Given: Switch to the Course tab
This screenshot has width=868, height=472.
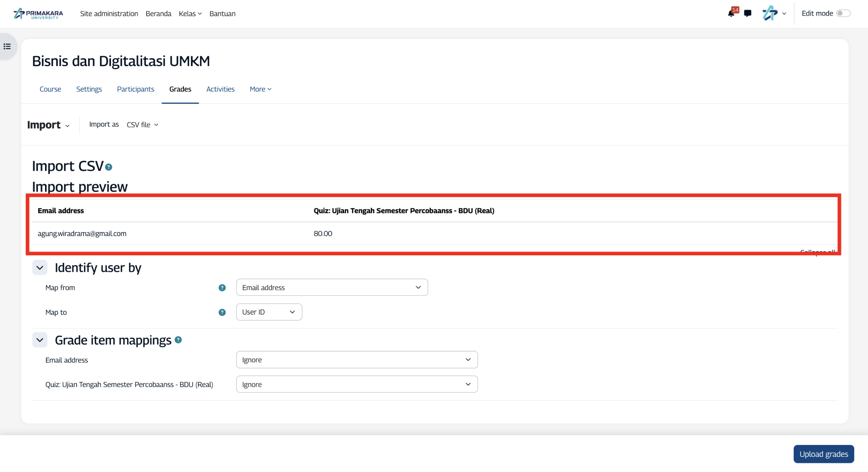Looking at the screenshot, I should (50, 89).
